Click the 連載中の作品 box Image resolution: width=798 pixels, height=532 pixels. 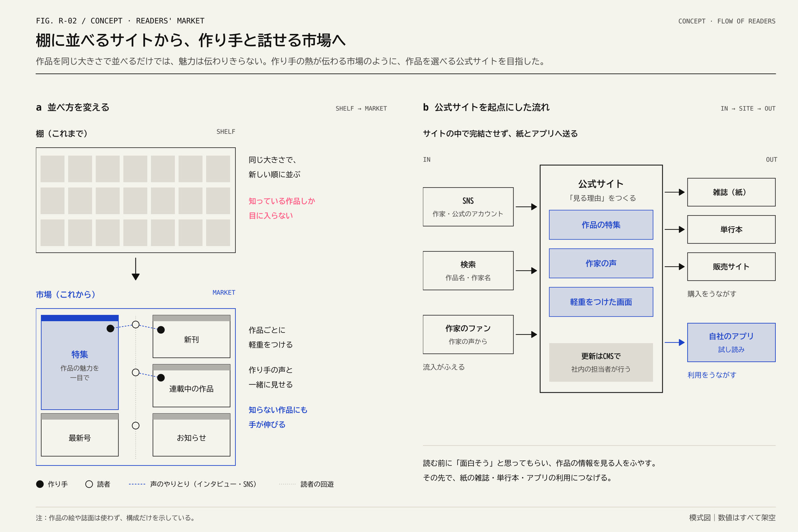click(192, 386)
